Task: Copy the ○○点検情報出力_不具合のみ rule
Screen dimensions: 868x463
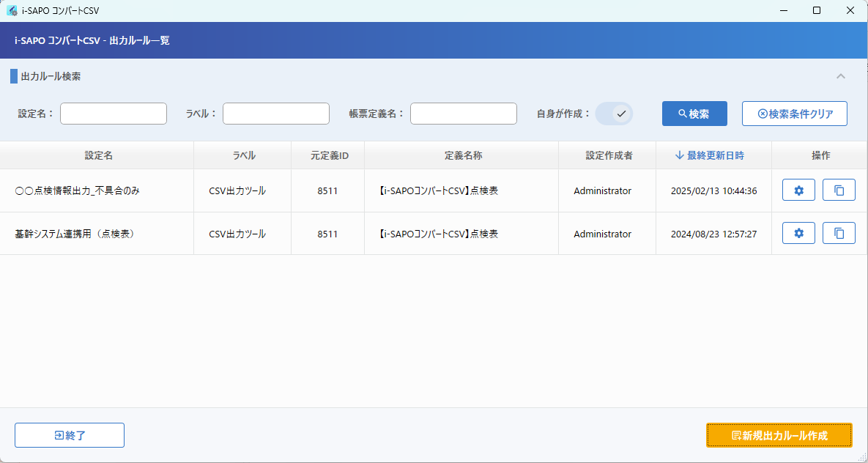Action: pos(839,190)
